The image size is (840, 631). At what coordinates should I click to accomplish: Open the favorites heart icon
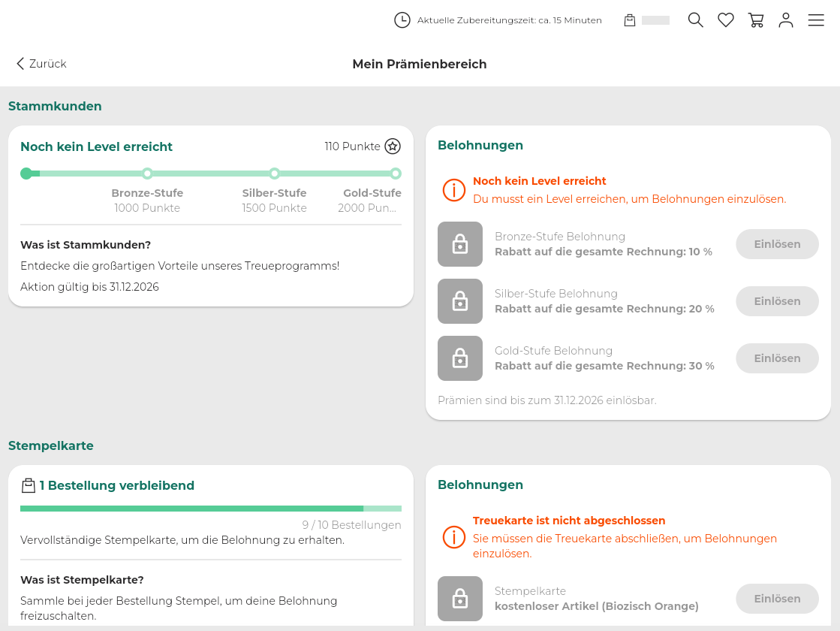(726, 20)
